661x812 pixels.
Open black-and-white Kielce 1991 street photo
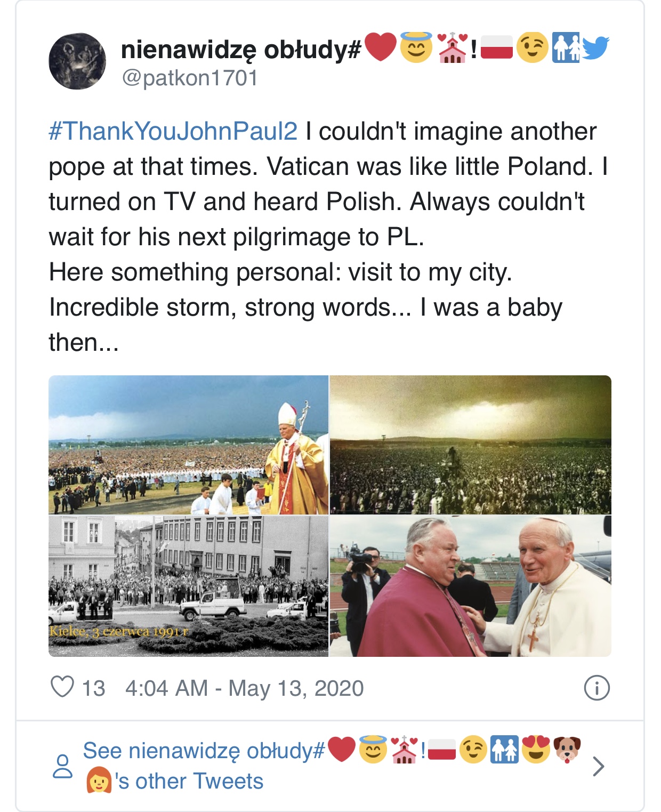coord(188,585)
